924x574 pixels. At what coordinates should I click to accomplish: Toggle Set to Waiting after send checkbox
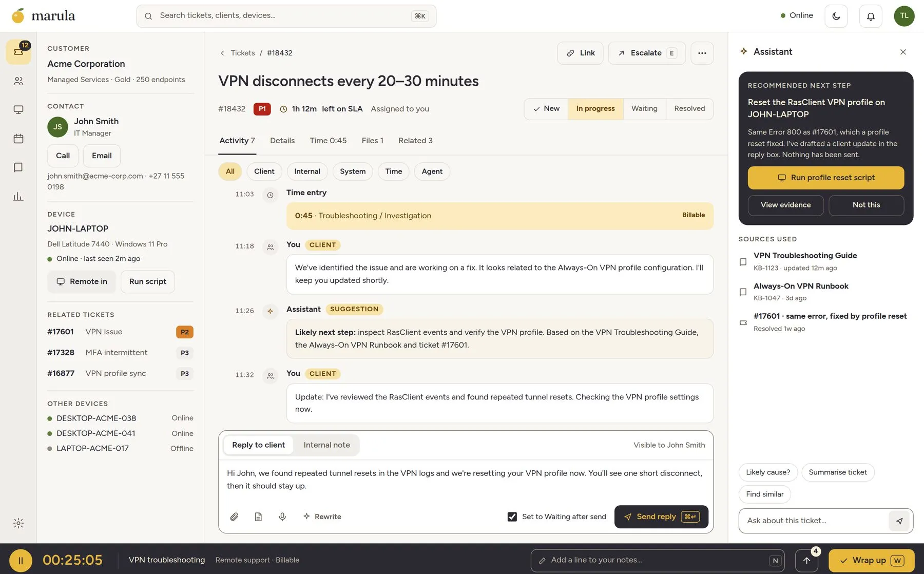512,516
